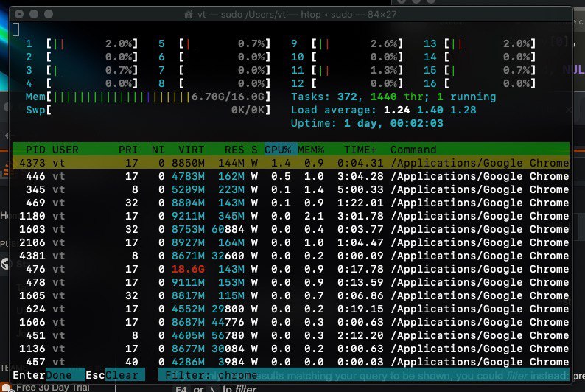The image size is (585, 392).
Task: Click the home folder icon in title bar
Action: click(x=189, y=15)
